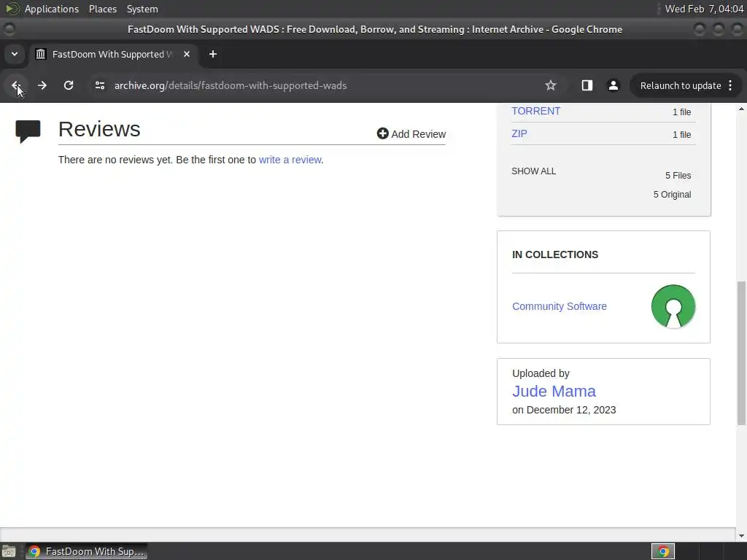
Task: Click SHOW ALL download files
Action: tap(533, 171)
